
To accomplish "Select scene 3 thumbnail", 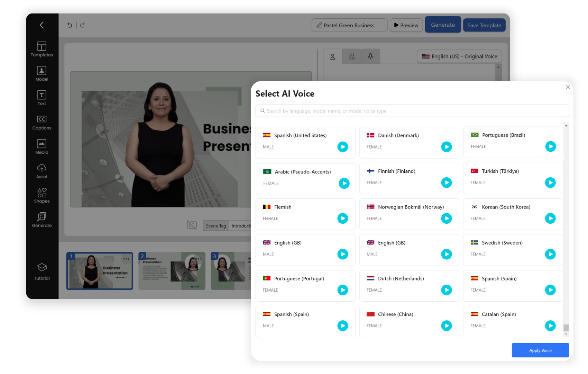I will [231, 271].
